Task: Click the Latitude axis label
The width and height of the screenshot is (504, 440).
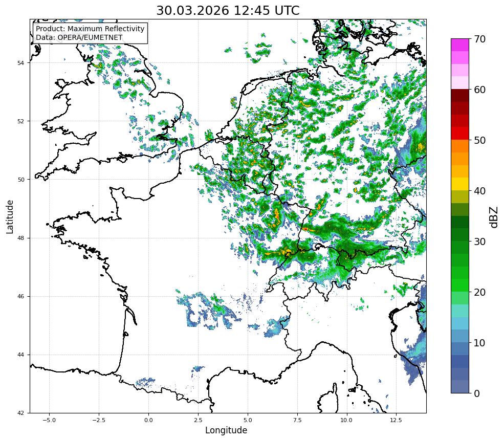Action: click(x=10, y=216)
